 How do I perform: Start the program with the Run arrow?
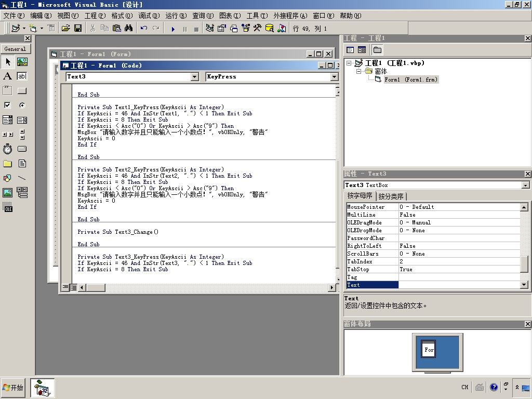(173, 29)
